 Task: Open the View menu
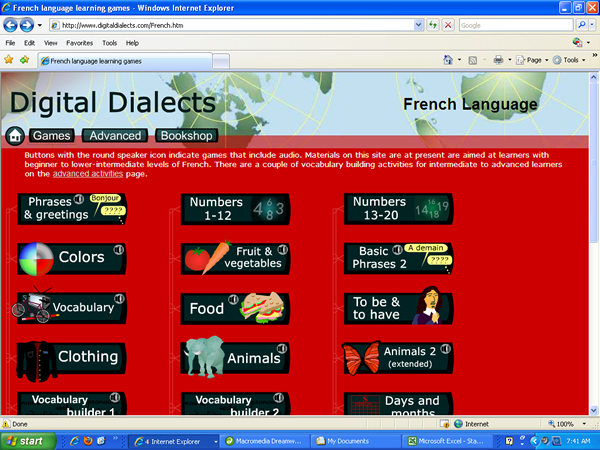(x=51, y=43)
